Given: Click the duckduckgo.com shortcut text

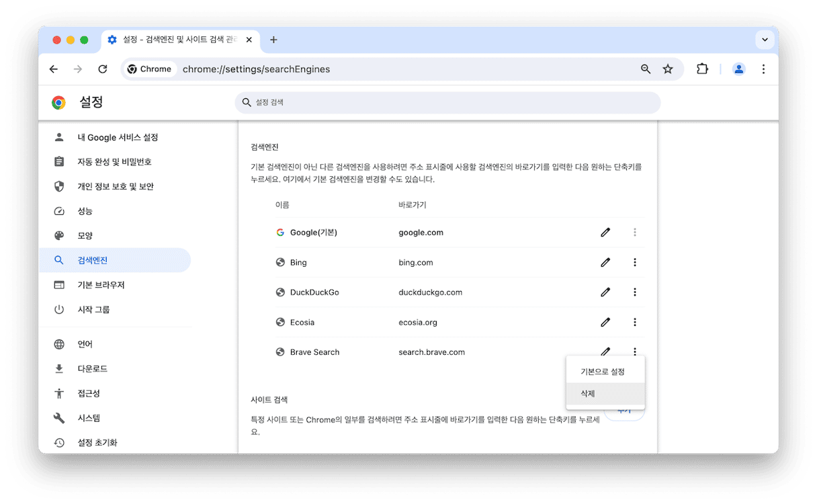Looking at the screenshot, I should pos(431,292).
